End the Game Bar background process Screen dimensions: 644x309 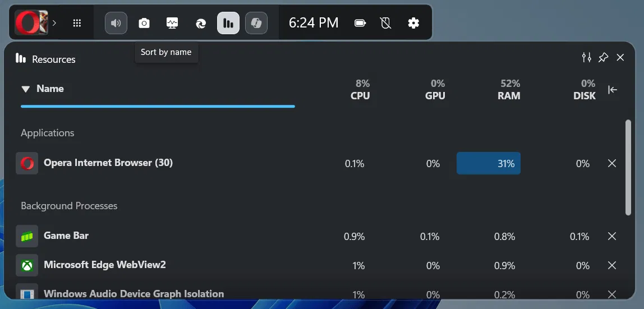click(x=612, y=236)
